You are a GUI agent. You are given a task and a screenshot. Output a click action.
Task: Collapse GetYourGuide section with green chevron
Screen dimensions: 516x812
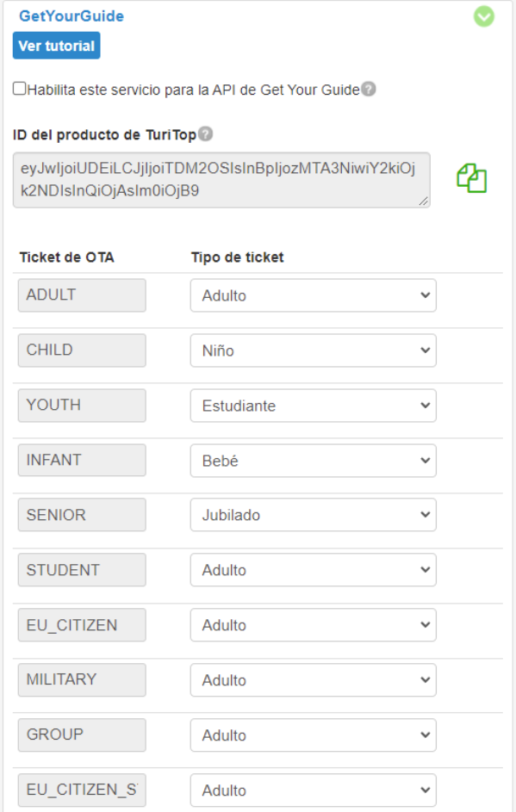[484, 16]
